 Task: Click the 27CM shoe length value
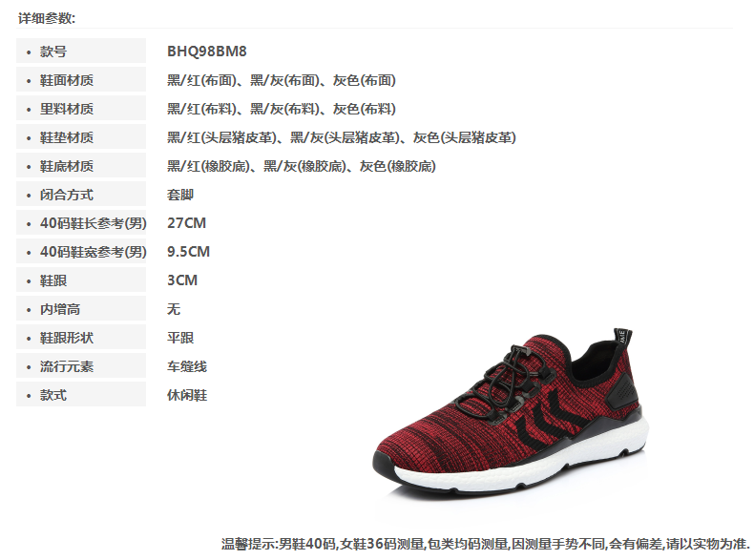[186, 223]
